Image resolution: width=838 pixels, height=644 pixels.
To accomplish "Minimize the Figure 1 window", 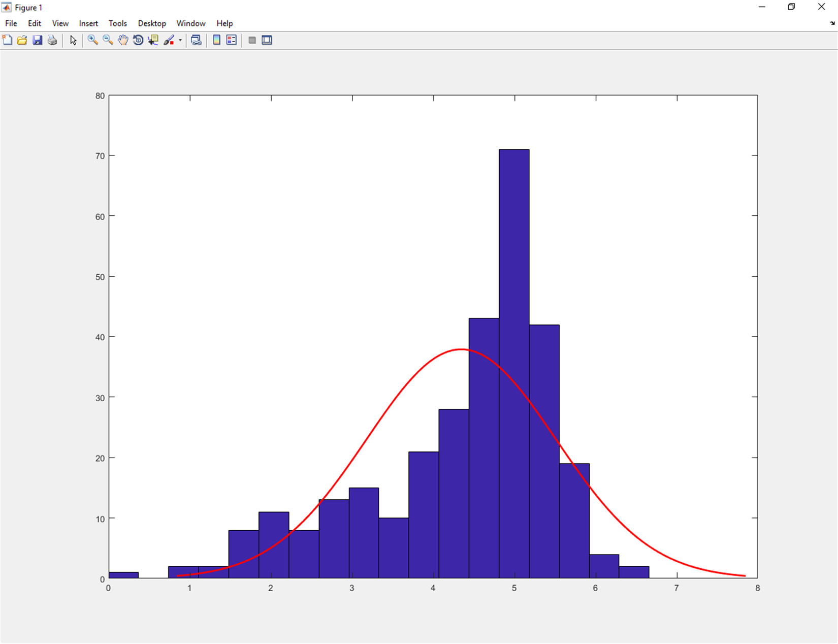I will pyautogui.click(x=762, y=7).
